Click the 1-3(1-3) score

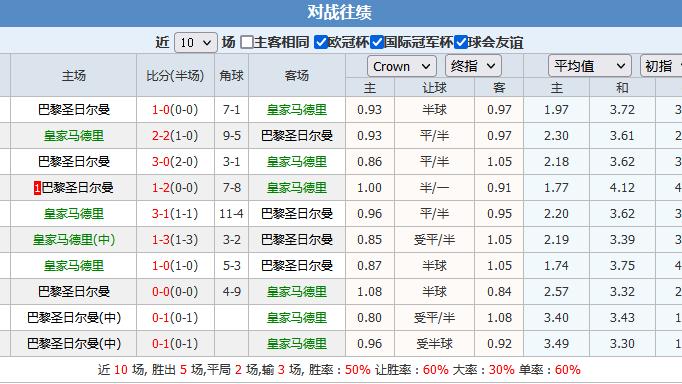click(x=175, y=240)
